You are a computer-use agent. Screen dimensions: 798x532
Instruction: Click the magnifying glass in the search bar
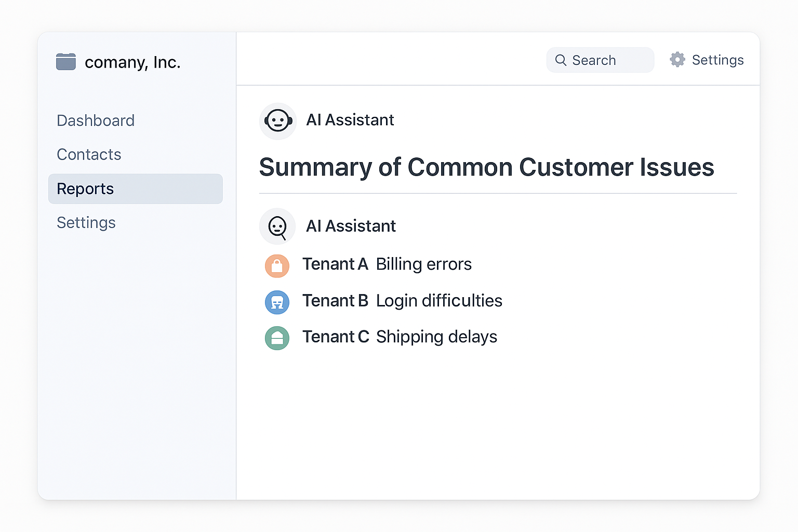[x=561, y=60]
